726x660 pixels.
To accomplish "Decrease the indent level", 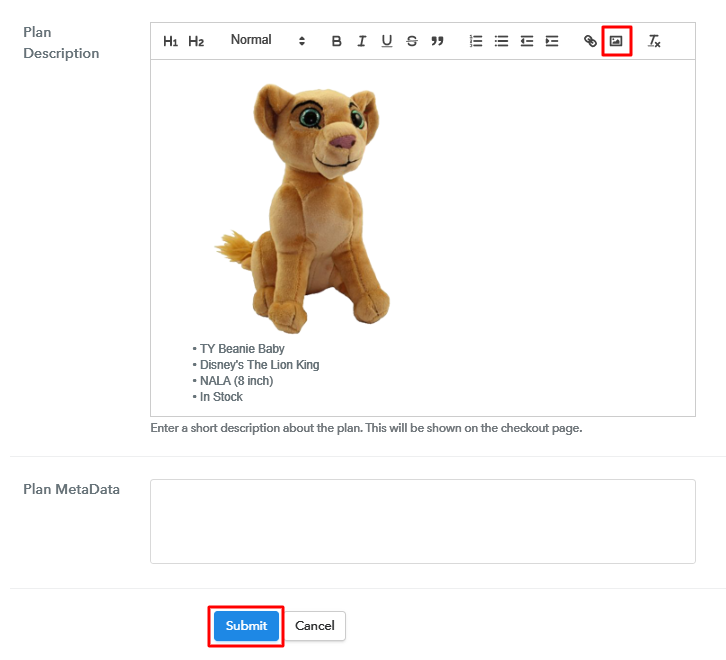I will point(526,41).
